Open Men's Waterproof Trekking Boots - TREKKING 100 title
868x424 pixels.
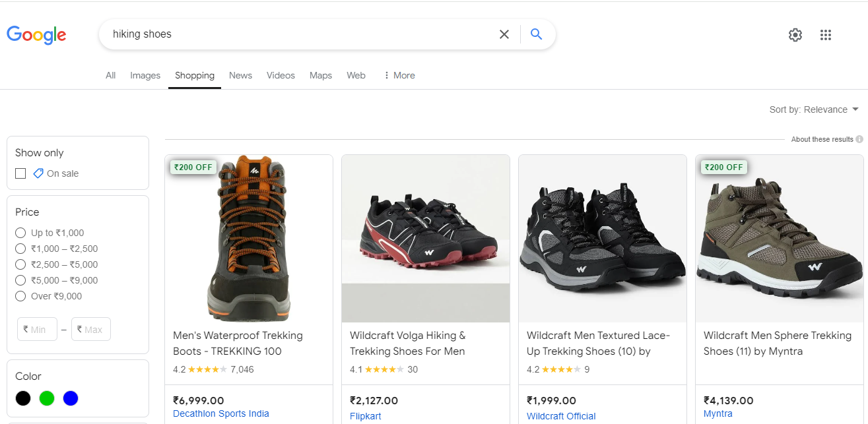(x=238, y=343)
